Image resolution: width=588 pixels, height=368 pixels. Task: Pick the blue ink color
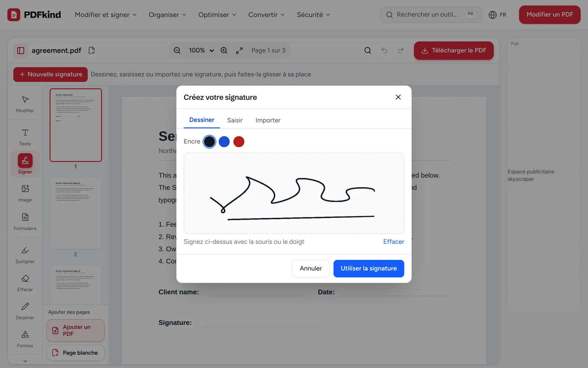[x=224, y=142]
